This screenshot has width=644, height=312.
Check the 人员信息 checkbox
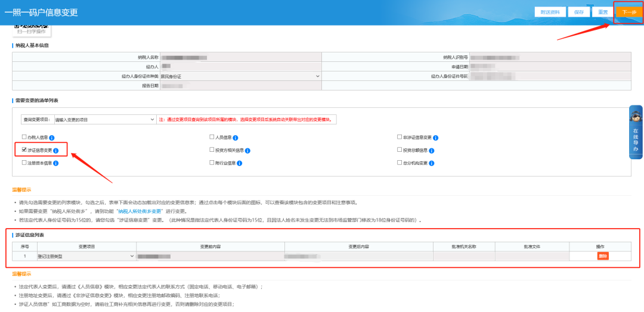212,138
